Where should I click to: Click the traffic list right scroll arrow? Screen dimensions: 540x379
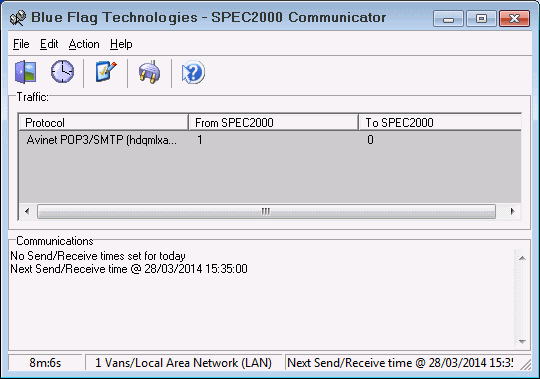[x=512, y=211]
